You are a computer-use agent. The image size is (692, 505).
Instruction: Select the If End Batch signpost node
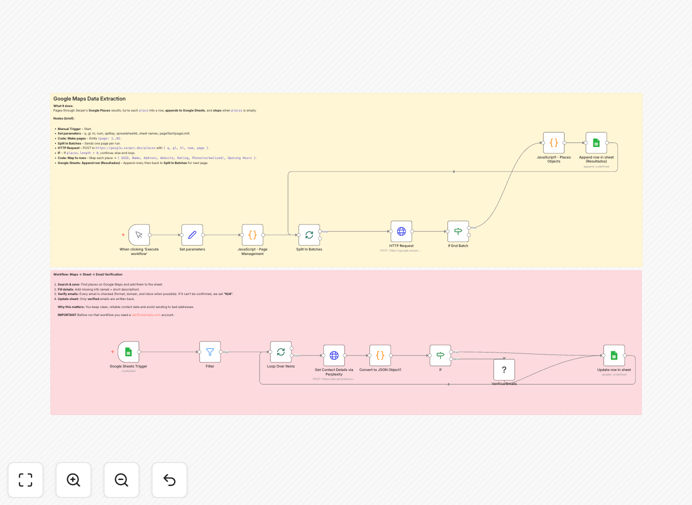coord(458,231)
